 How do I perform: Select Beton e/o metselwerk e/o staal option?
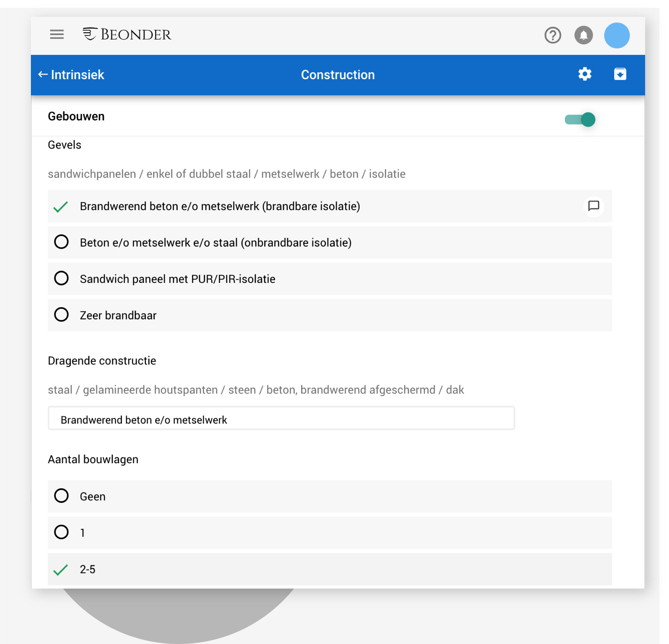pos(61,242)
